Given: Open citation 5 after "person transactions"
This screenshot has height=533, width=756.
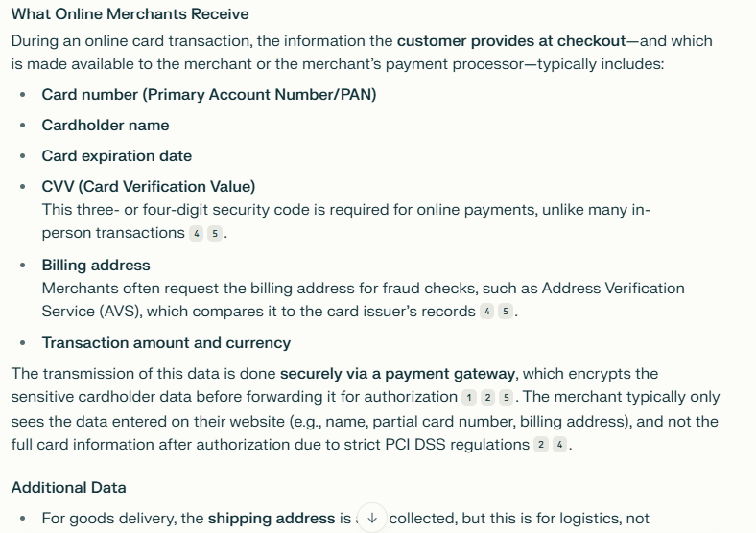Looking at the screenshot, I should click(x=215, y=234).
